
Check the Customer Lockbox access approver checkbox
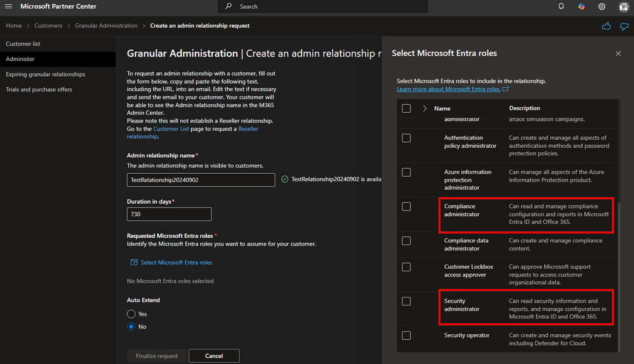(406, 268)
